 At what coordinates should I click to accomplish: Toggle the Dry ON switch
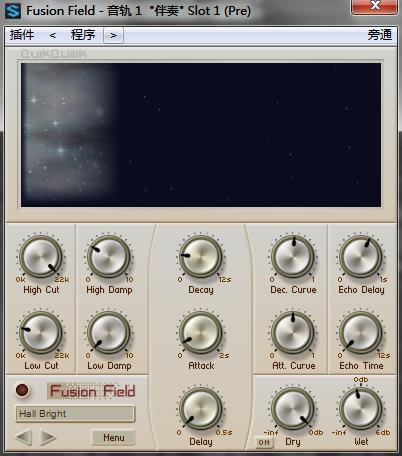pyautogui.click(x=264, y=442)
